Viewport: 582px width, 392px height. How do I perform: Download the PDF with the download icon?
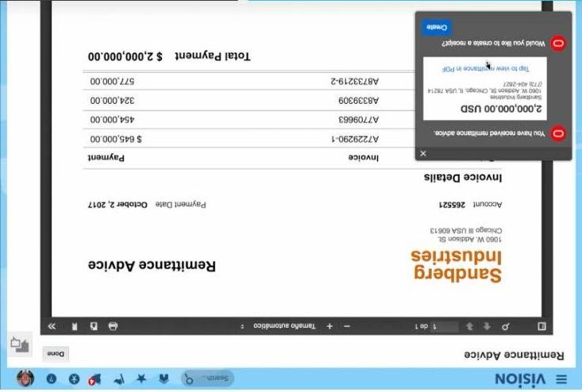pos(94,326)
